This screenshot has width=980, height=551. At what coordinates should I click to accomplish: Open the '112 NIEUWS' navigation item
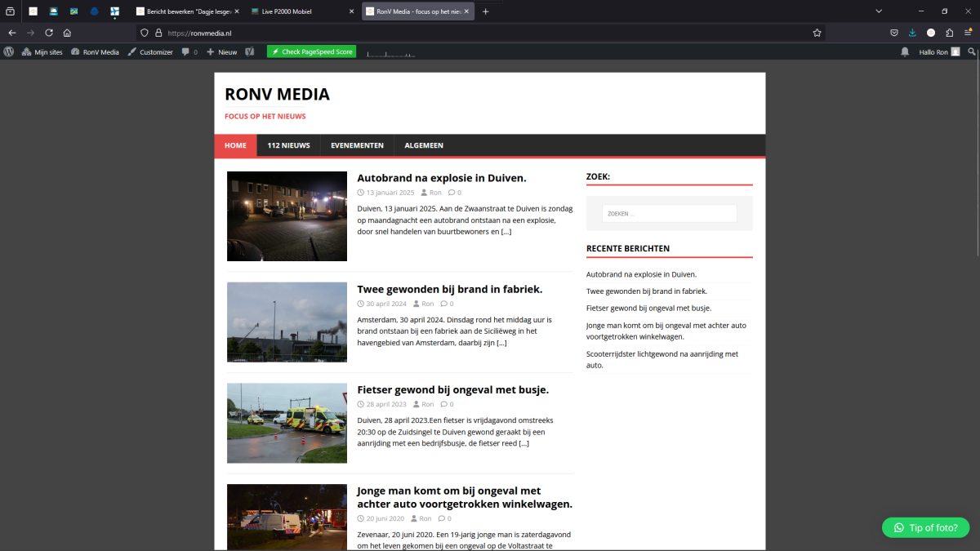click(x=288, y=145)
